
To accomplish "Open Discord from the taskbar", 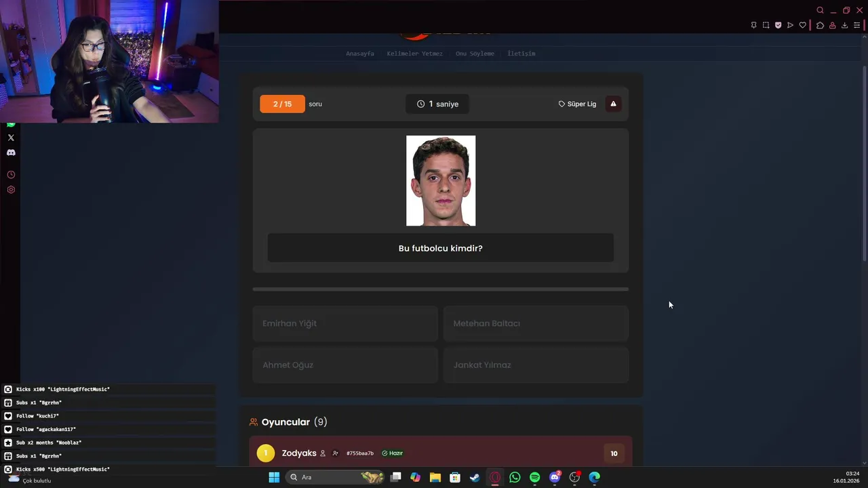I will [555, 477].
